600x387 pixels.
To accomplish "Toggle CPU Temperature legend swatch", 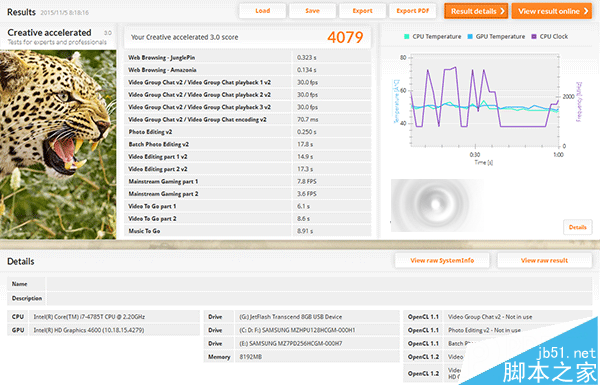I will coord(406,37).
